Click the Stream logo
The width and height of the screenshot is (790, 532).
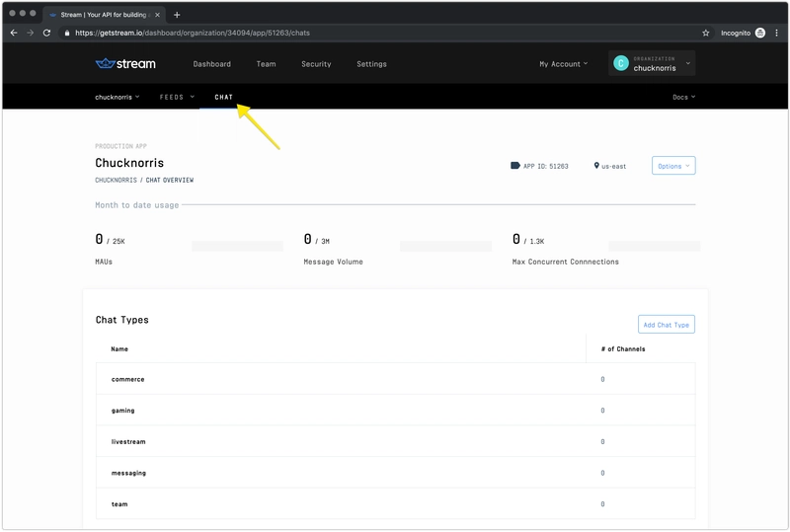point(125,64)
